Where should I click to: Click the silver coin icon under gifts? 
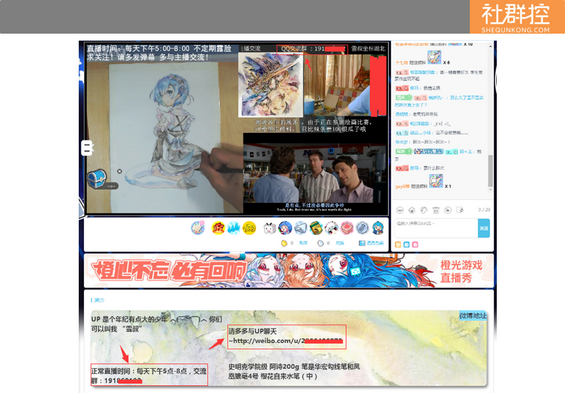[320, 243]
